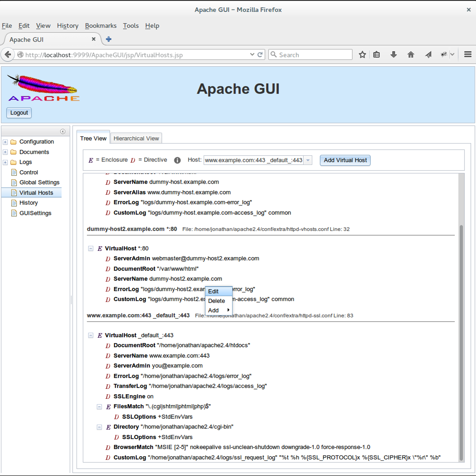The image size is (476, 476).
Task: Click the Firefox back arrow button
Action: tap(8, 55)
